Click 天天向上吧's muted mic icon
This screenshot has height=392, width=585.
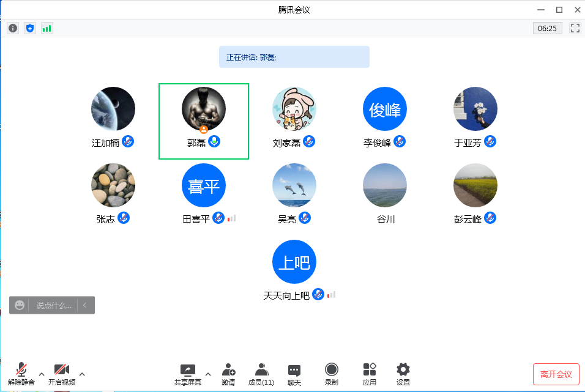point(318,294)
